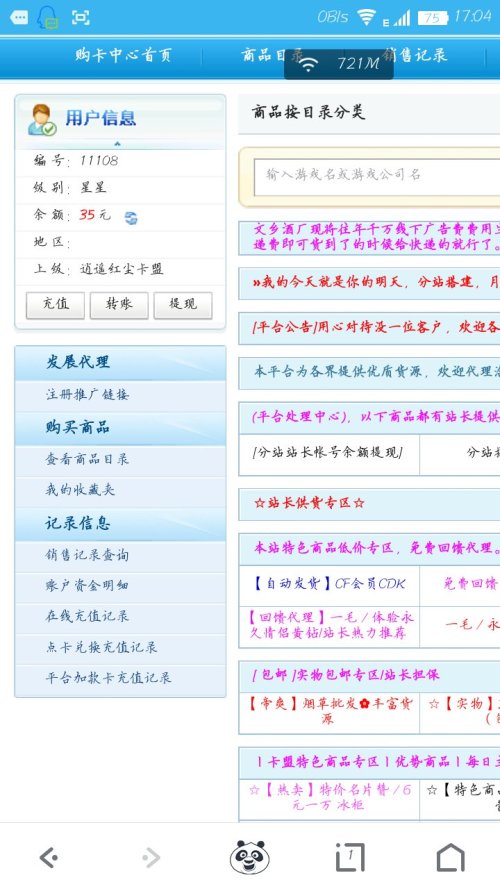Image resolution: width=500 pixels, height=889 pixels.
Task: Refresh the balance with the reload icon
Action: point(131,218)
